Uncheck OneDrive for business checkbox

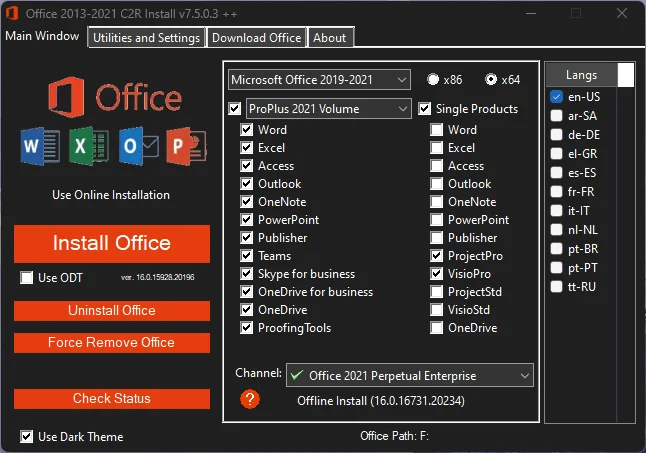(x=247, y=292)
